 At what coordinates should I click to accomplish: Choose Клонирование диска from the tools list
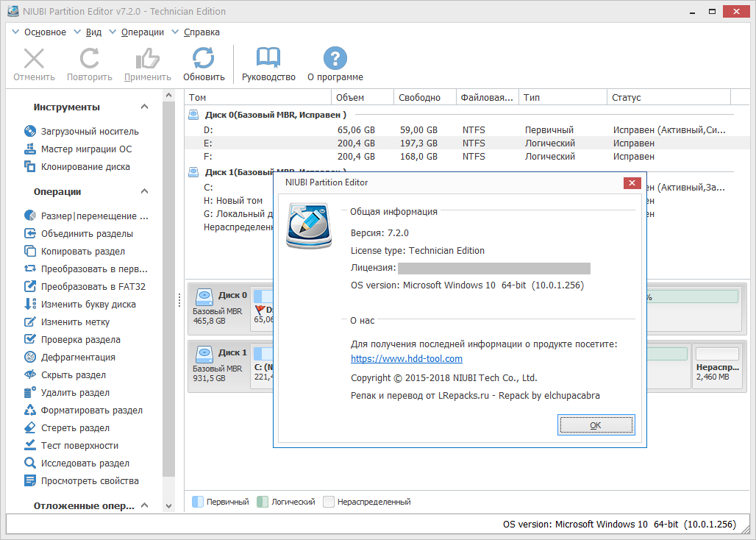(85, 167)
